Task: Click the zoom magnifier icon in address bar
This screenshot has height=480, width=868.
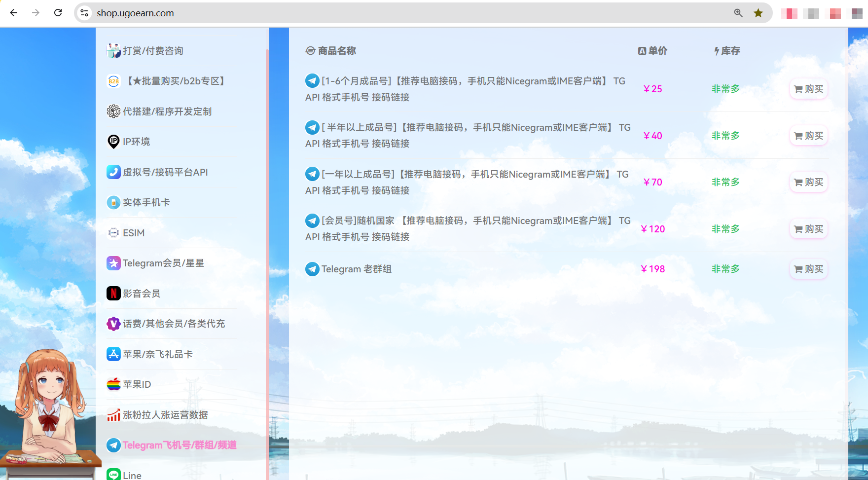Action: (x=738, y=13)
